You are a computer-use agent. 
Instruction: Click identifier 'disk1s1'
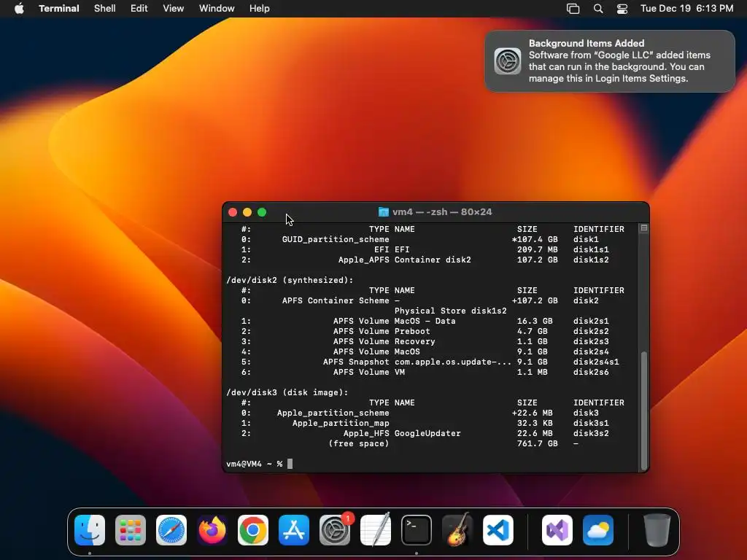(591, 249)
